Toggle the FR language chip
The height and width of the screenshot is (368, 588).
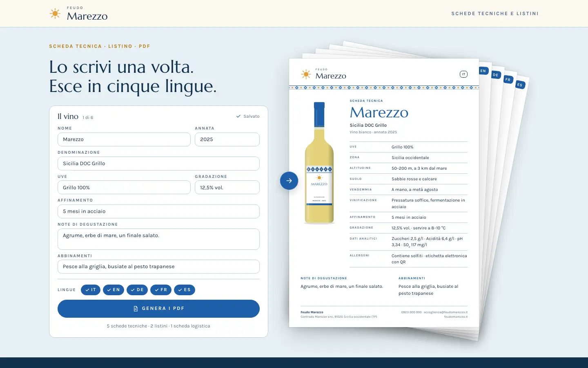[x=161, y=290]
